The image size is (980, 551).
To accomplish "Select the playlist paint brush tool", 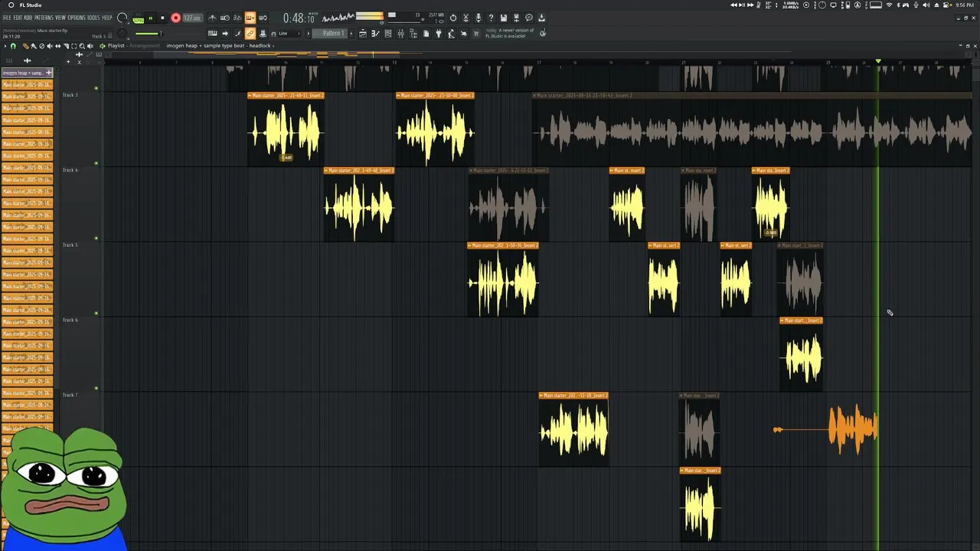I will [x=34, y=46].
